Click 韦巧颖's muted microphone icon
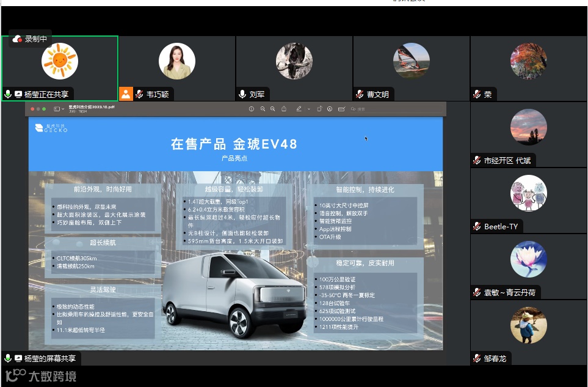Viewport: 588px width, 387px height. 139,94
